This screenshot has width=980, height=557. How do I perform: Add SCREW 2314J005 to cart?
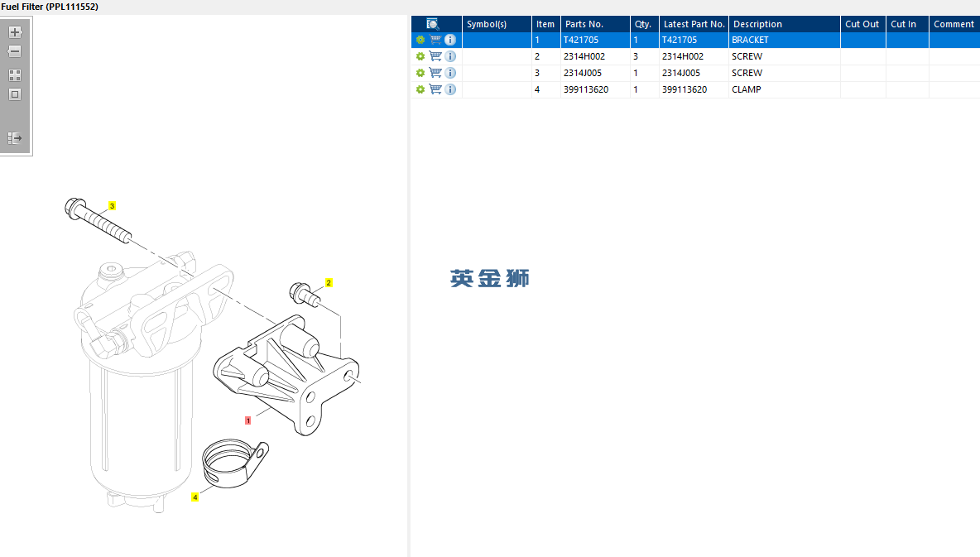coord(435,73)
